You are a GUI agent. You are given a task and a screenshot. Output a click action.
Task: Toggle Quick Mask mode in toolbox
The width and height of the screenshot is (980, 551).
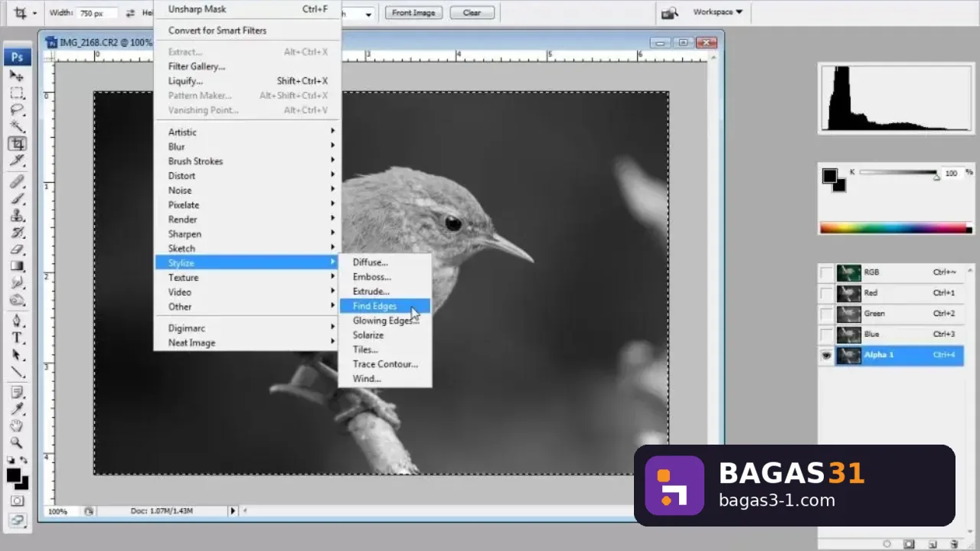point(17,500)
